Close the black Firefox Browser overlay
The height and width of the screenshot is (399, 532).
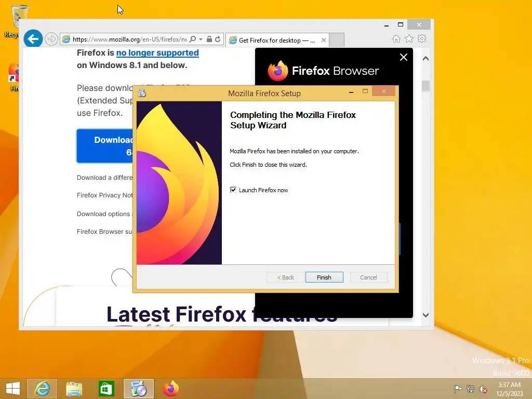(x=403, y=57)
